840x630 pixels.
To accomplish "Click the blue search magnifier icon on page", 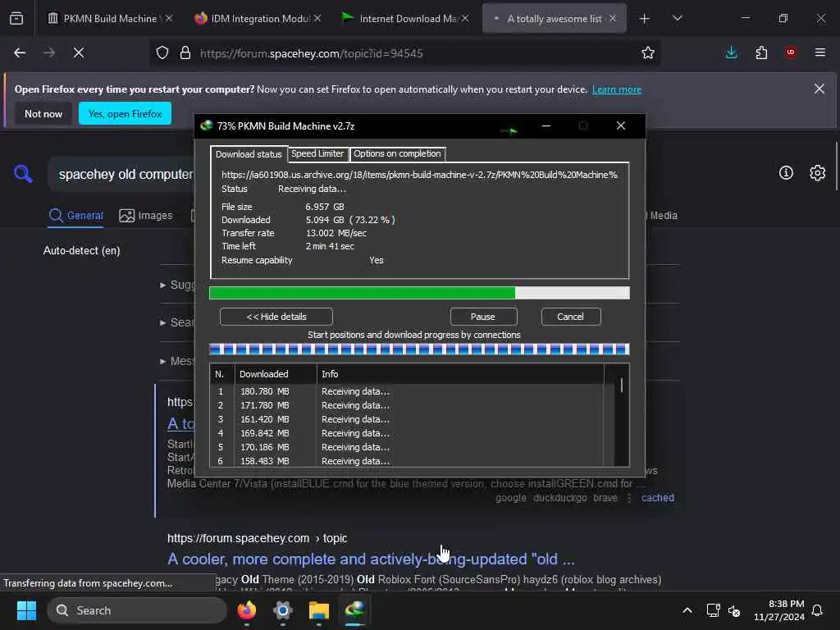I will click(23, 174).
